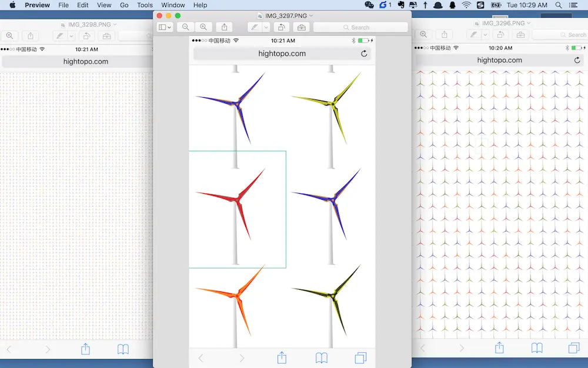Click reload icon in IMG_3296.PNG Safari screenshot
Screen dimensions: 588x368
pos(577,60)
